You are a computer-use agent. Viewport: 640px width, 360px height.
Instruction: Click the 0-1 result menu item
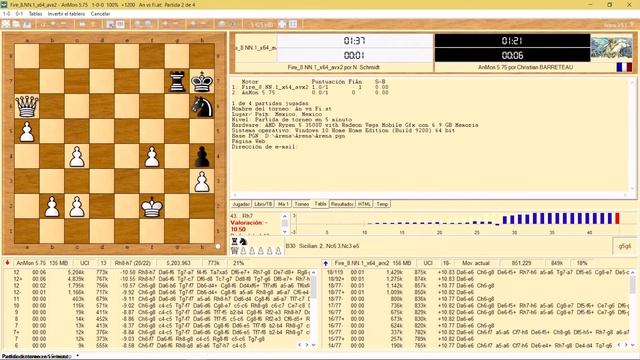19,14
